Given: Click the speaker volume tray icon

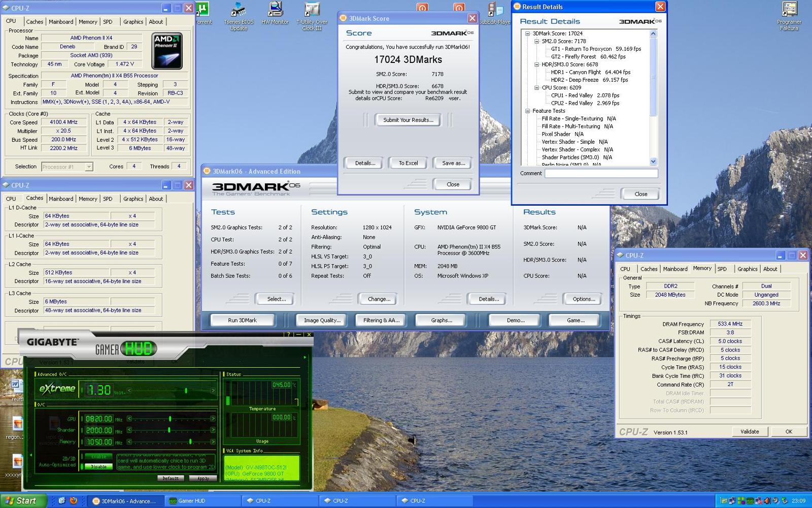Looking at the screenshot, I should point(767,501).
